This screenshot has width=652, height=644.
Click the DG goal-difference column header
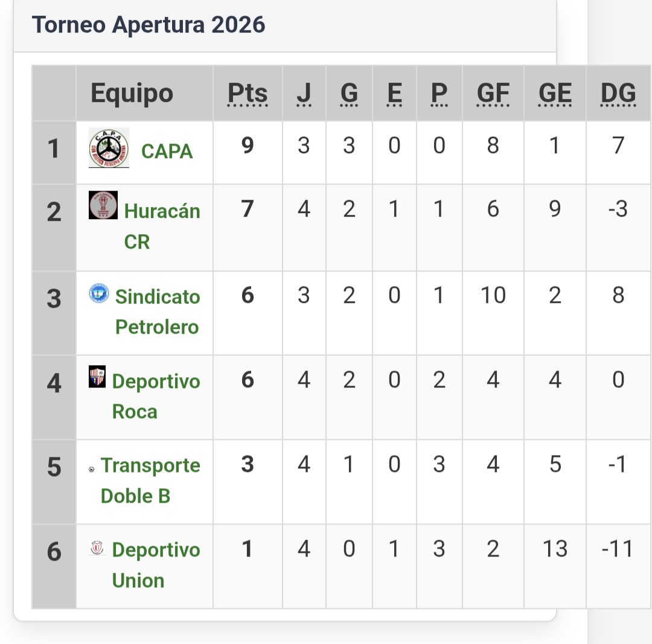coord(618,94)
